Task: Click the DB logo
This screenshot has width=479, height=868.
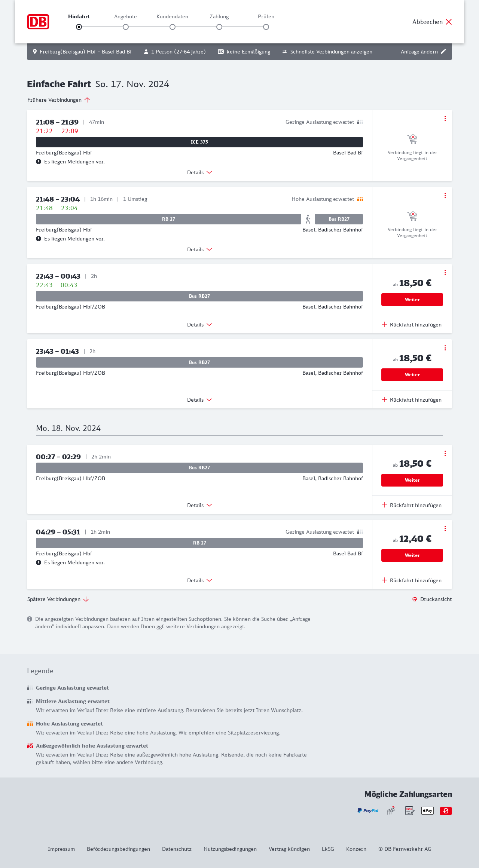Action: [38, 22]
